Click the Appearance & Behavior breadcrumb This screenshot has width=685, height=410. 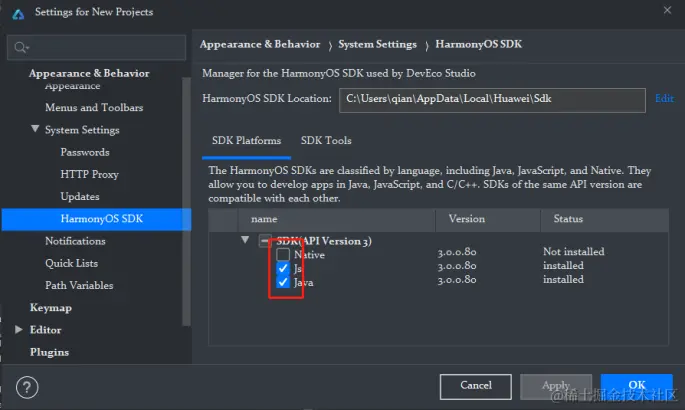click(260, 44)
